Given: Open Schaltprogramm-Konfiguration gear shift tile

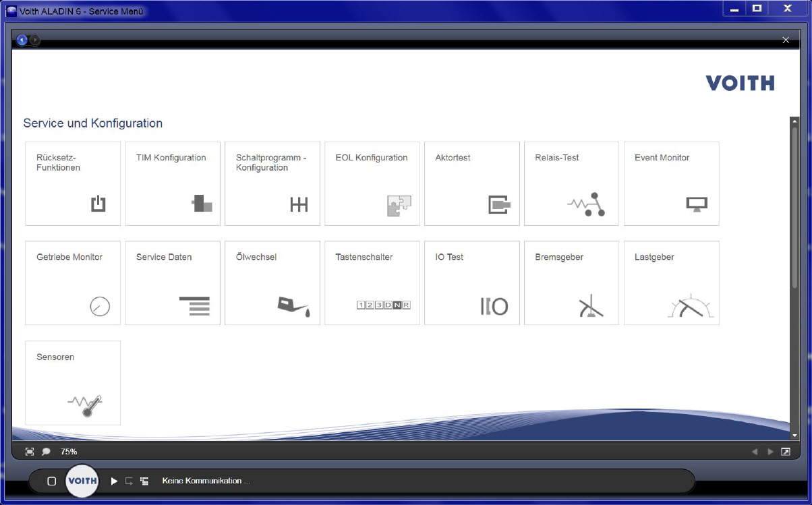Looking at the screenshot, I should 272,183.
